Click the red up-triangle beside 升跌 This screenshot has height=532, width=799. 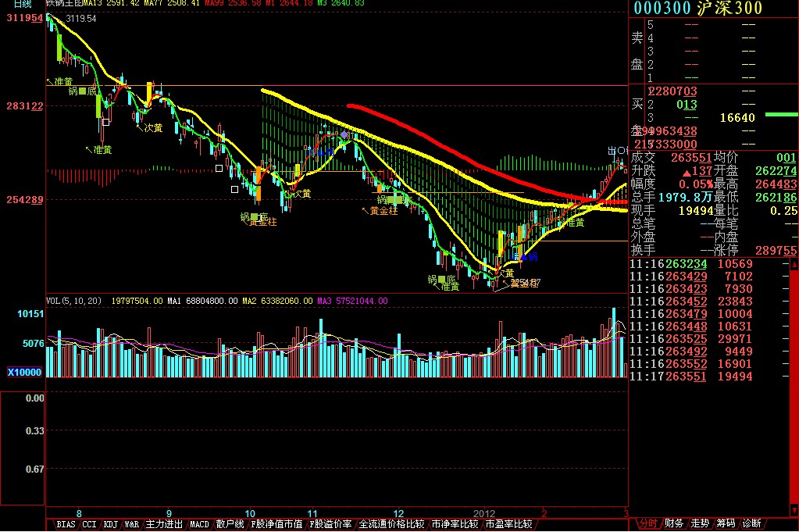point(687,171)
